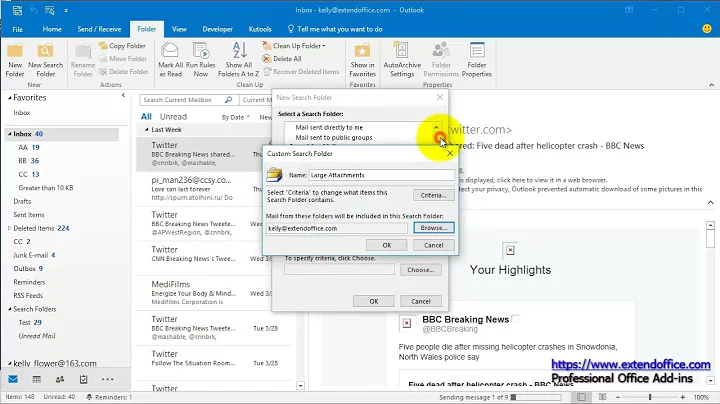Click the Browse... button

pos(433,228)
